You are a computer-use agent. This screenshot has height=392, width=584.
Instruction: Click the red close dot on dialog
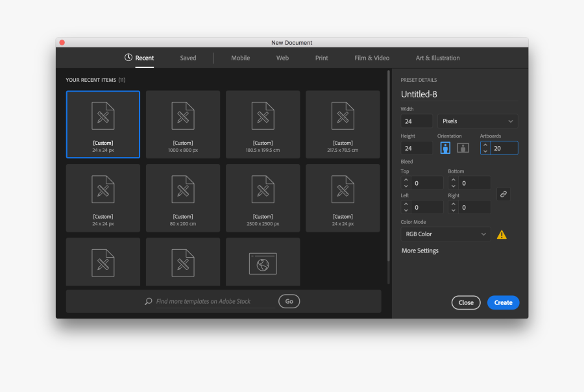61,42
